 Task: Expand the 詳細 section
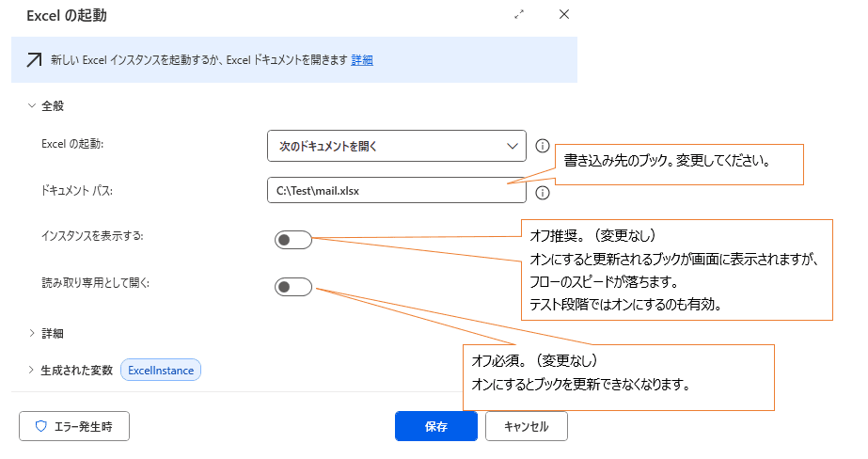pyautogui.click(x=32, y=333)
